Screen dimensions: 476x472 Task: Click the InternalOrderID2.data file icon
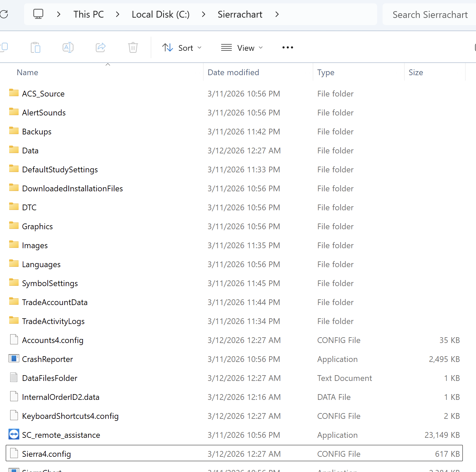[14, 396]
